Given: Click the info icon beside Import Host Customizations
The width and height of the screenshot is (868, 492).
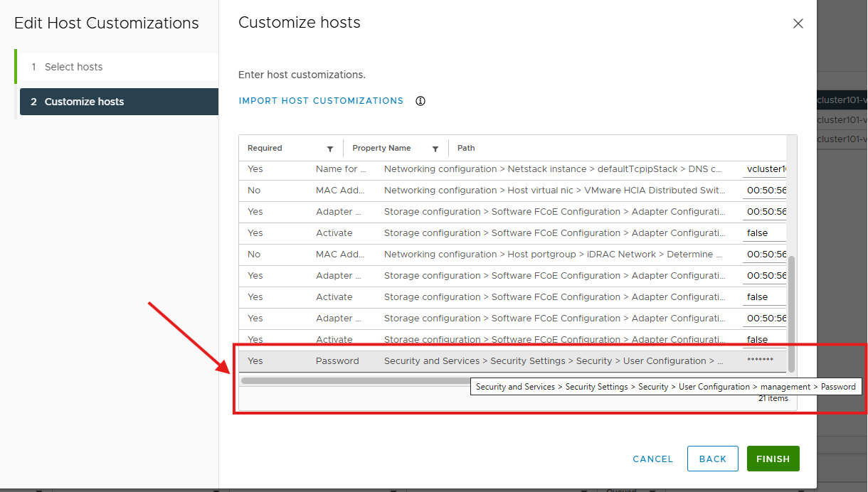Looking at the screenshot, I should tap(420, 101).
